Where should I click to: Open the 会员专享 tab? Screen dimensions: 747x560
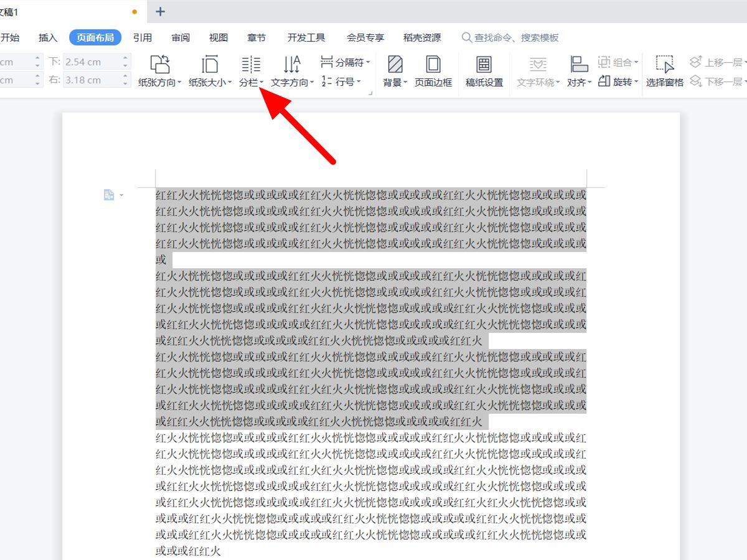click(x=365, y=38)
